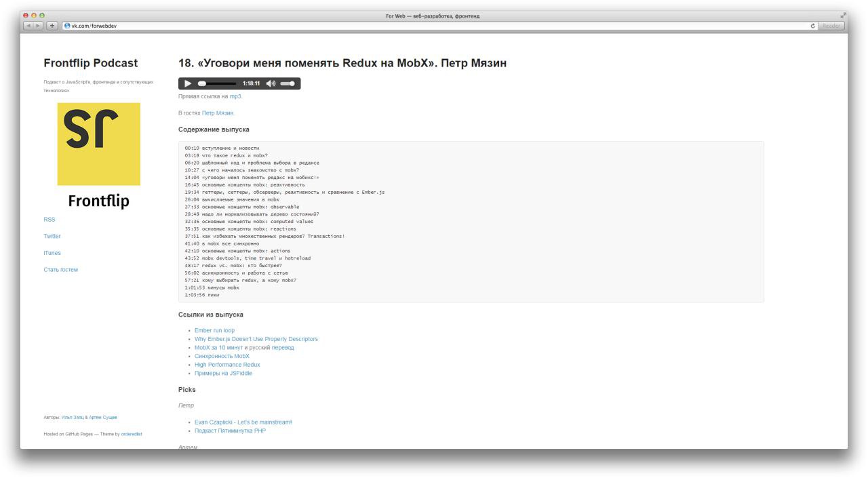
Task: Focus the address bar showing vk.com/forwebdev
Action: coord(439,26)
